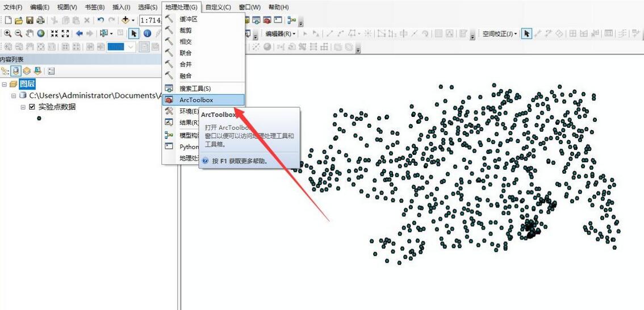Collapse the 图层 data frame node

(5, 85)
